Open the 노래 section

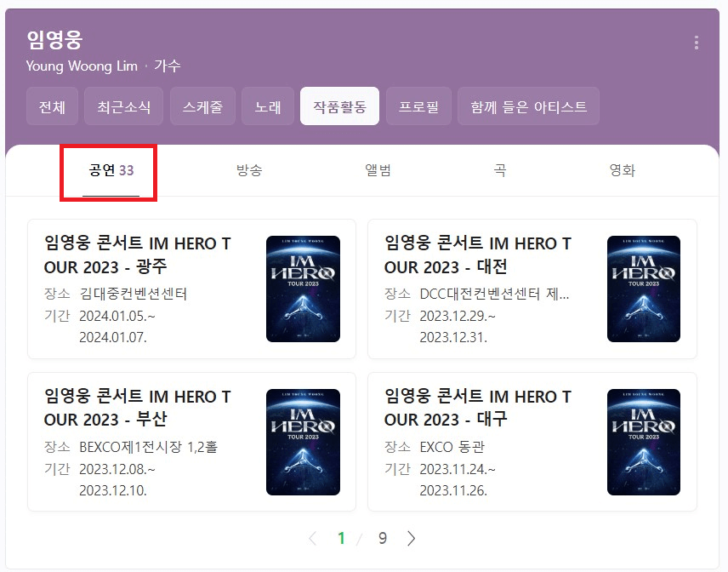(x=268, y=106)
